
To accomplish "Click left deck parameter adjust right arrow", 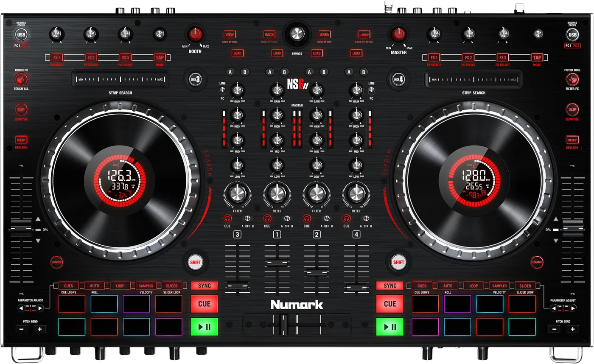I will click(x=39, y=308).
